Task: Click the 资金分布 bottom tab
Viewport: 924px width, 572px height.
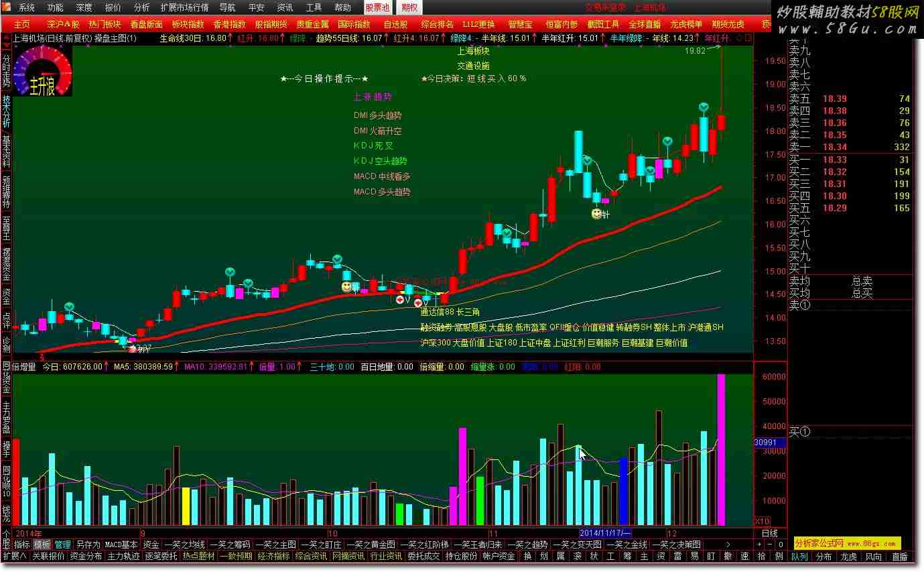Action: pos(86,556)
